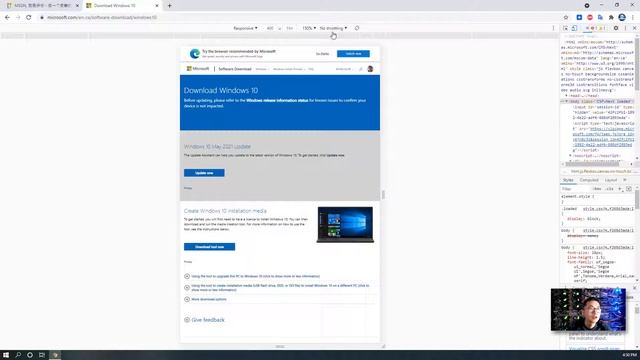The height and width of the screenshot is (360, 640).
Task: Click the address bar URL
Action: pyautogui.click(x=102, y=18)
